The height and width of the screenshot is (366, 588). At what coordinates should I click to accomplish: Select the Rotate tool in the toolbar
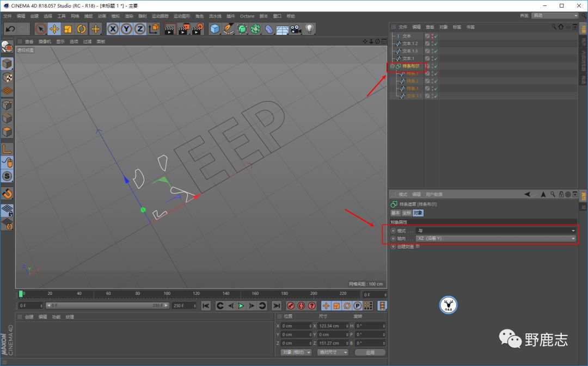point(82,29)
